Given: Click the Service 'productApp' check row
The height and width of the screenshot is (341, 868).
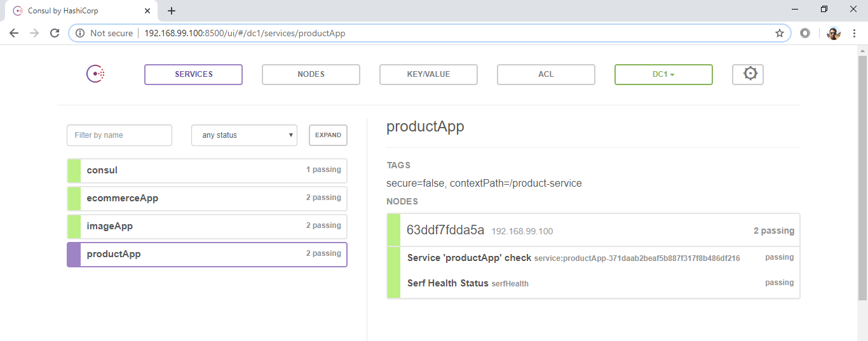Looking at the screenshot, I should (x=593, y=258).
